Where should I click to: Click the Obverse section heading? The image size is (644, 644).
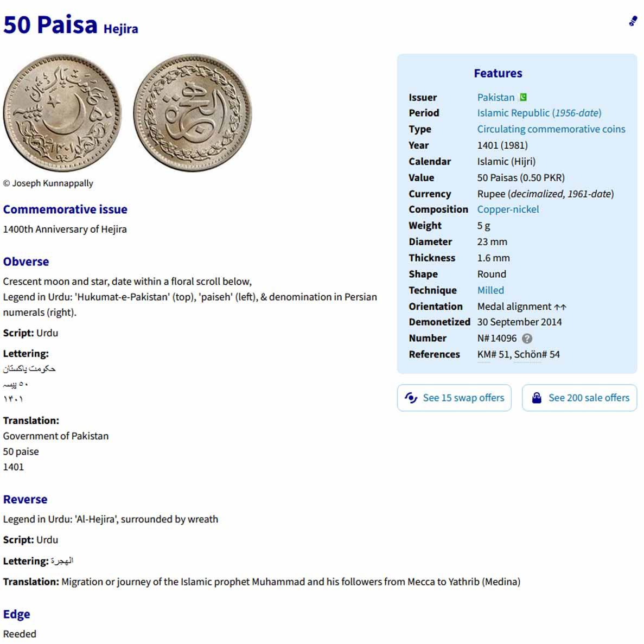(26, 262)
